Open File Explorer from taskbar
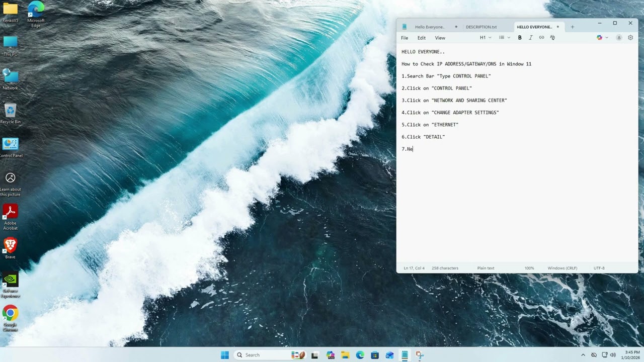 pos(345,355)
